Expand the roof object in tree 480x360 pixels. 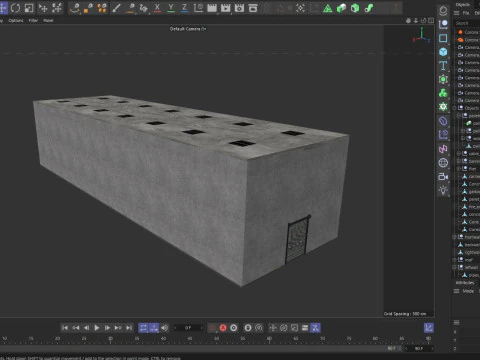(x=454, y=260)
